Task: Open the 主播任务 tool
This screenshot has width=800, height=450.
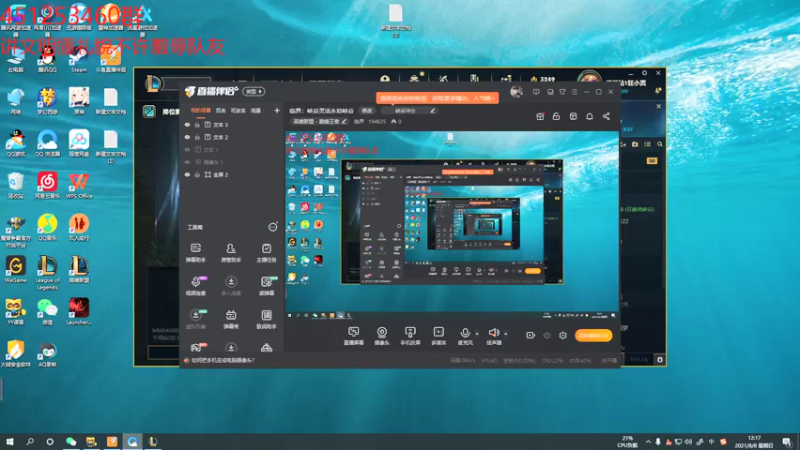Action: pyautogui.click(x=266, y=253)
